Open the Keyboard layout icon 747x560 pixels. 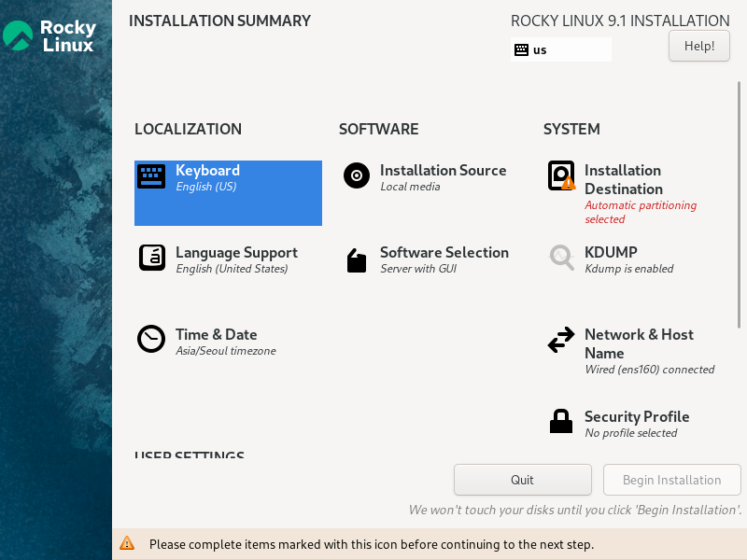151,176
